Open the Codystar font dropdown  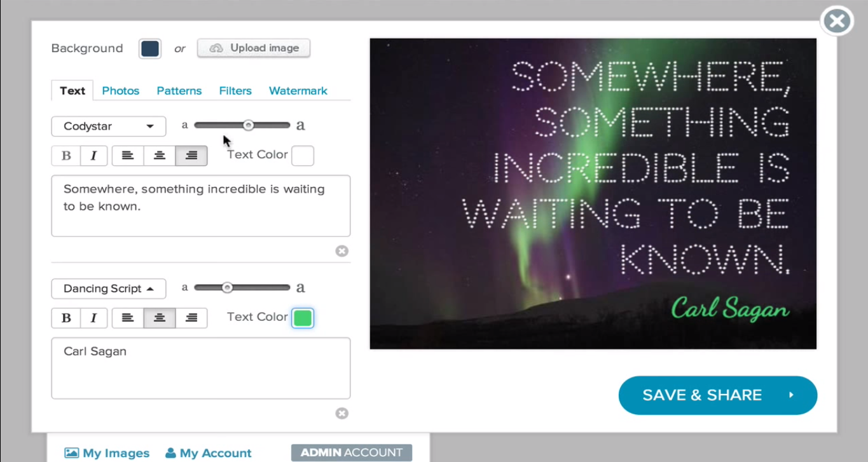tap(109, 126)
